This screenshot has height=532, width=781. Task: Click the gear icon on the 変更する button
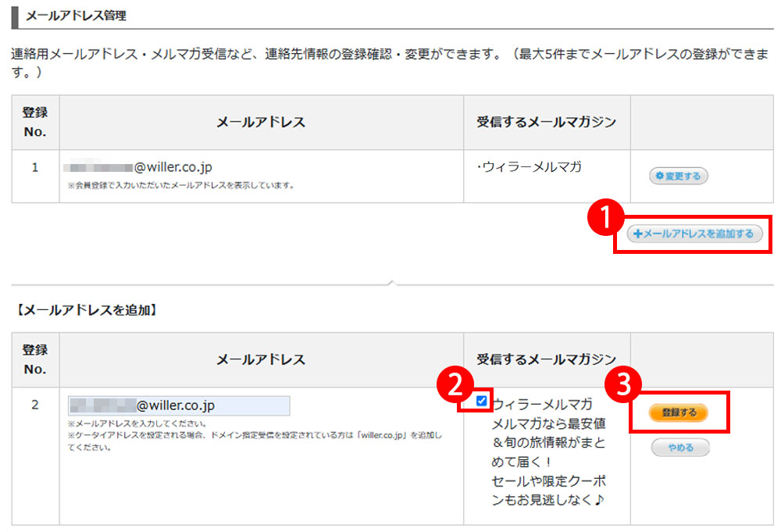coord(660,176)
